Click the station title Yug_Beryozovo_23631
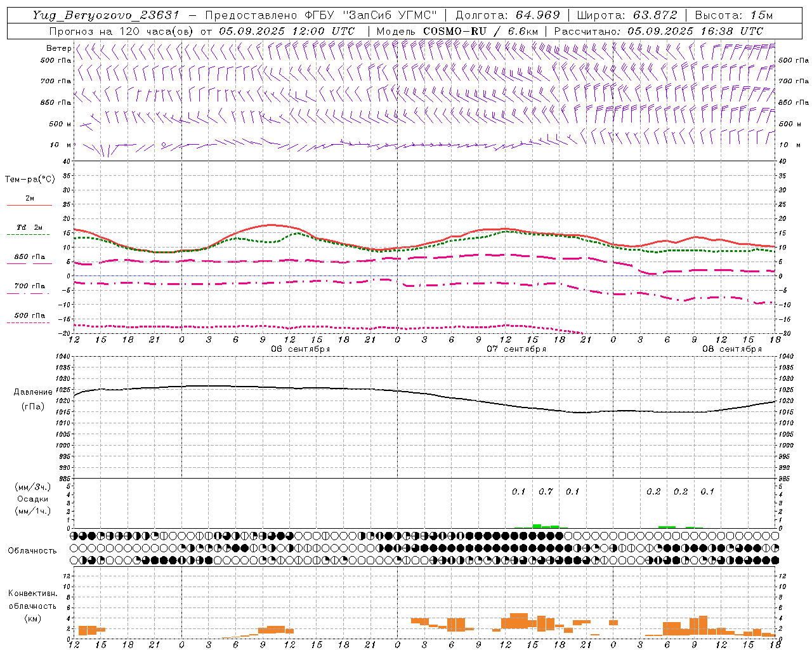812x650 pixels. pos(106,15)
